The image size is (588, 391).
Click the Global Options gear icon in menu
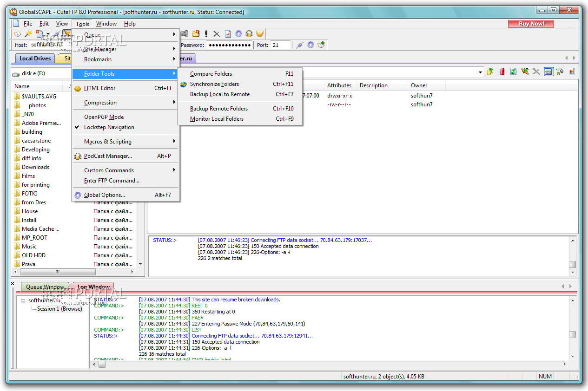coord(78,195)
